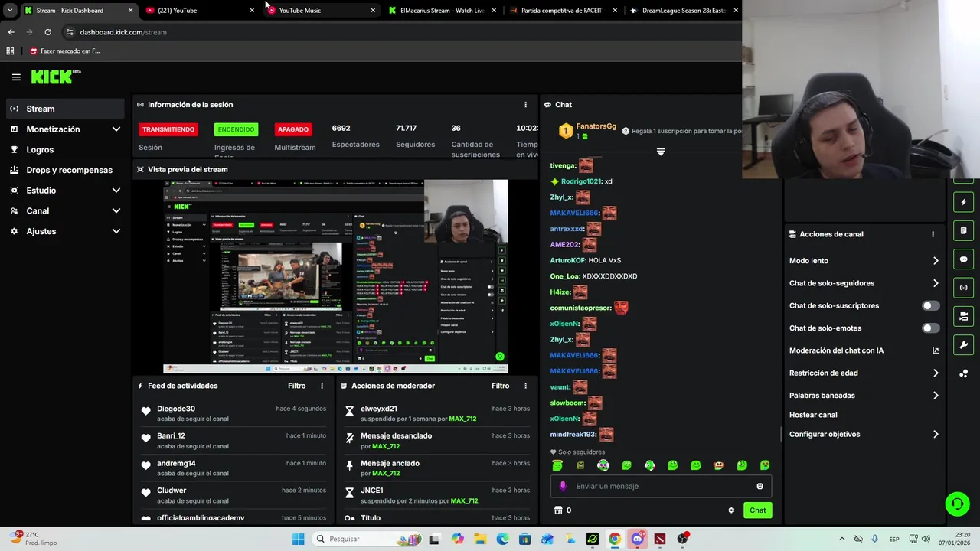The height and width of the screenshot is (551, 980).
Task: Open the Filtro in Acciones de moderador
Action: [x=500, y=386]
